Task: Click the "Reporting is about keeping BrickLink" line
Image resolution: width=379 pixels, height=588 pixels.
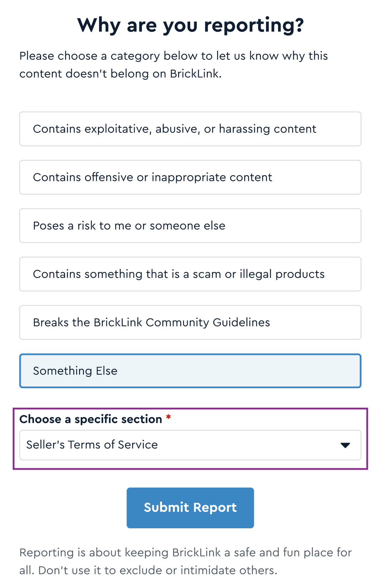Action: point(185,552)
